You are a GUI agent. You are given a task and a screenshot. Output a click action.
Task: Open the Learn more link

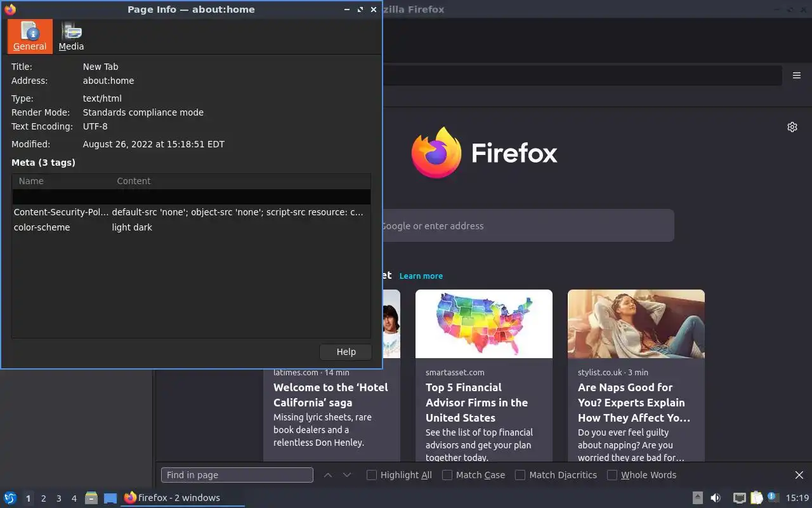point(421,276)
